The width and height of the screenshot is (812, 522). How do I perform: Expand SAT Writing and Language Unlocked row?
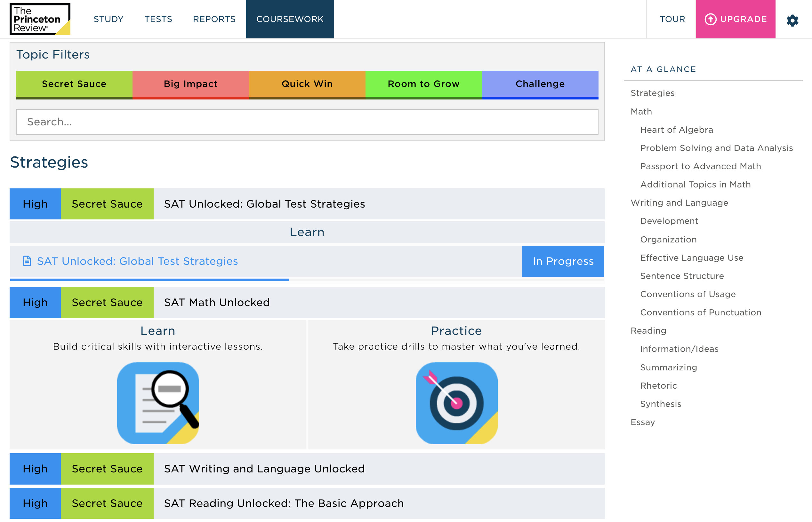pyautogui.click(x=264, y=469)
